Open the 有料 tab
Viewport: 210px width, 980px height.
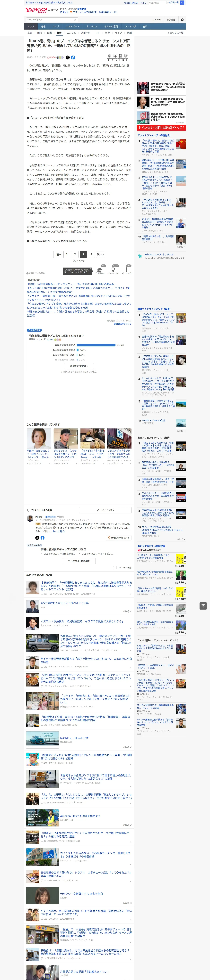point(145,27)
